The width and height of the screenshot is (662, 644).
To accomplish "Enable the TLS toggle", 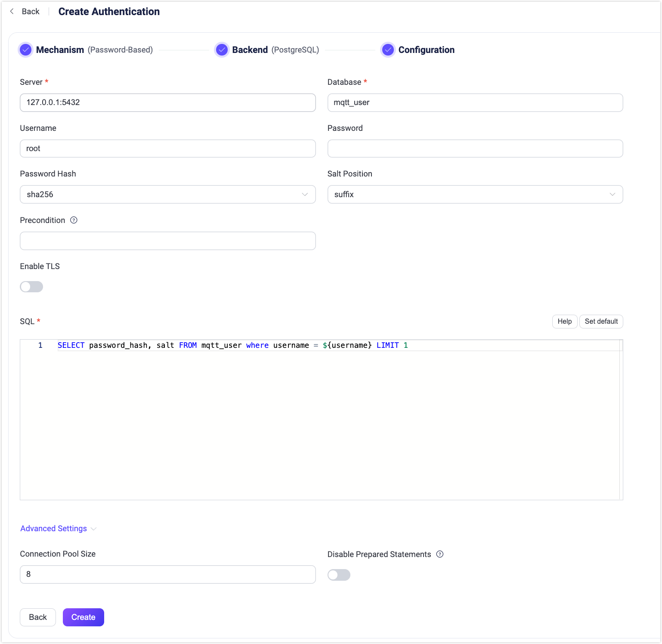I will [31, 286].
